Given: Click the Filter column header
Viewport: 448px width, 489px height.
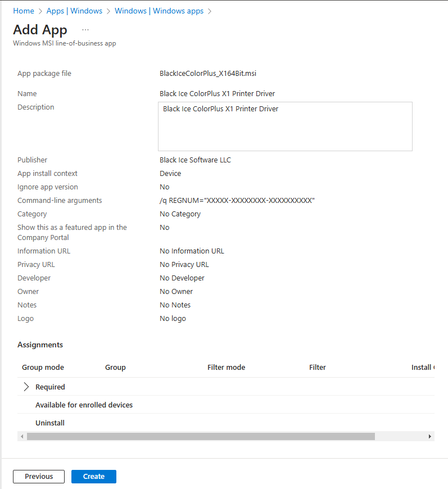Looking at the screenshot, I should click(317, 368).
